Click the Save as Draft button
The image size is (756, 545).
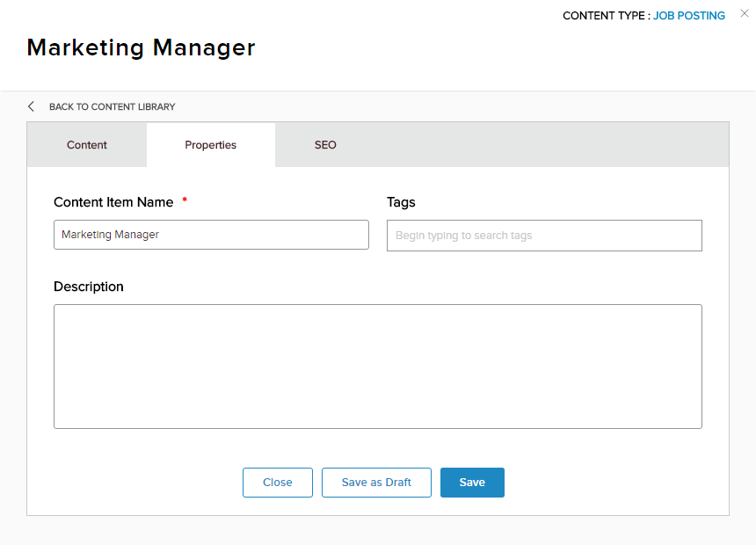pos(376,483)
